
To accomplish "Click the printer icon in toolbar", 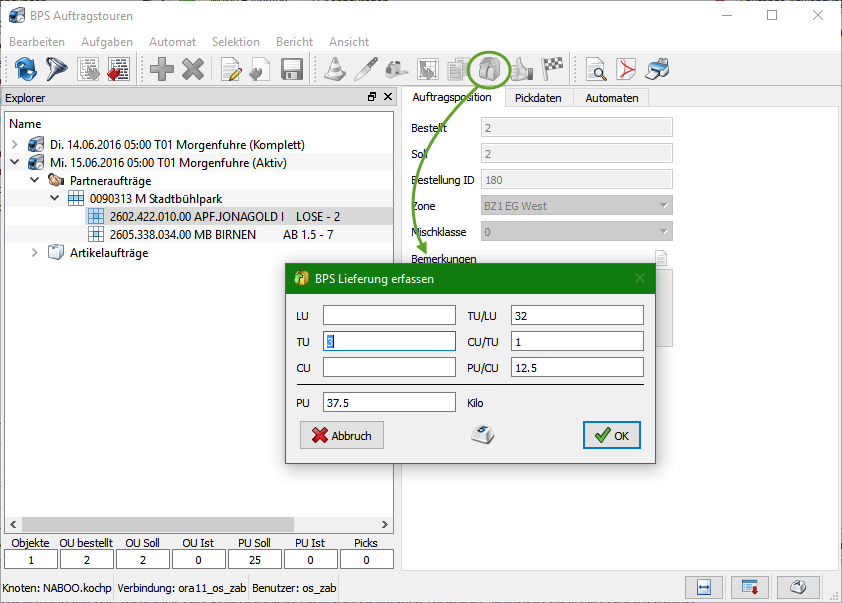I will point(657,69).
